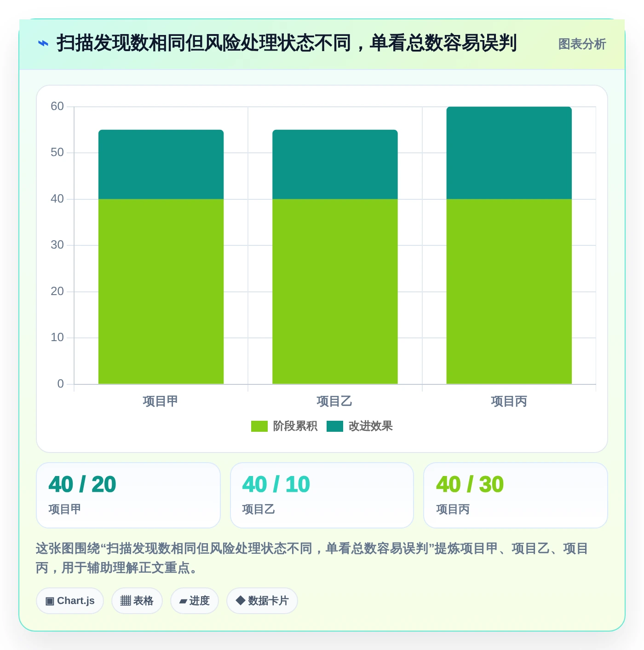
Task: Click the 图表分析 label in the header
Action: coord(582,44)
